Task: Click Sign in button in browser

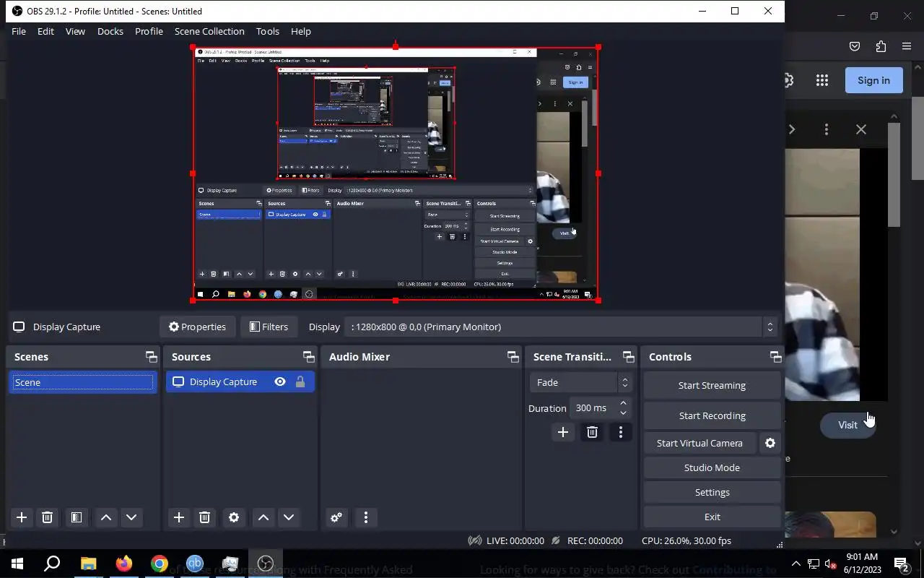Action: pos(873,80)
